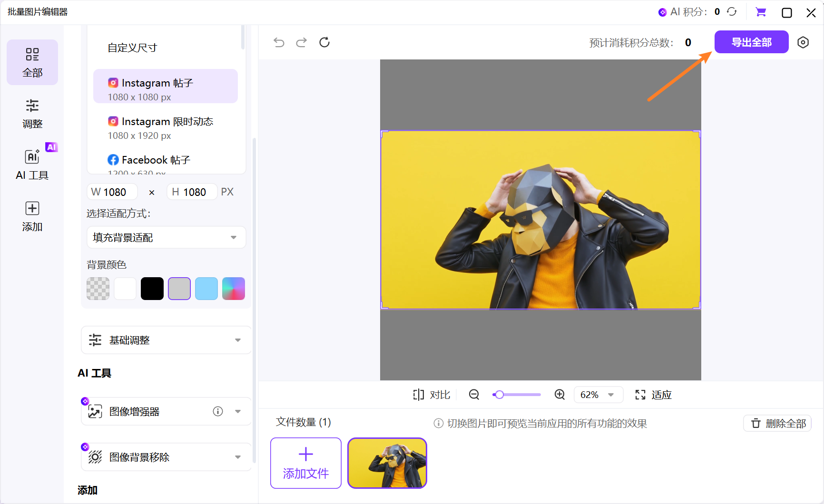Zoom in with the plus magnifier
Screen dimensions: 824x504
pos(560,395)
